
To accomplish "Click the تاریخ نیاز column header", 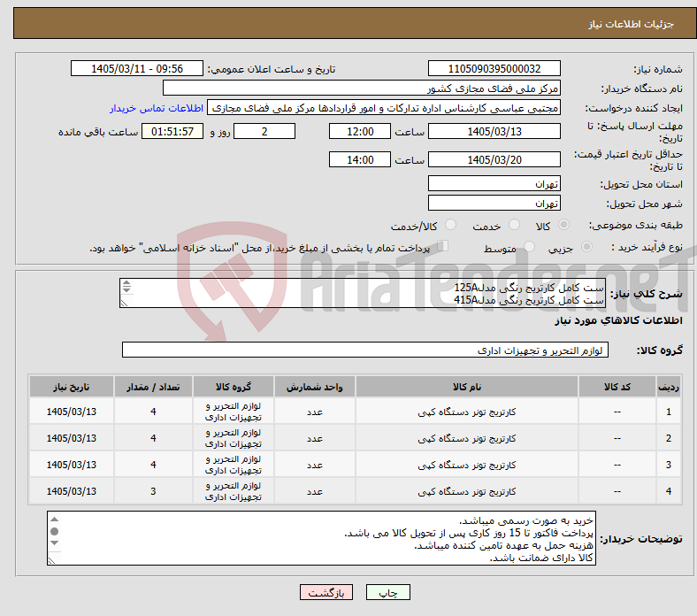I will (71, 387).
